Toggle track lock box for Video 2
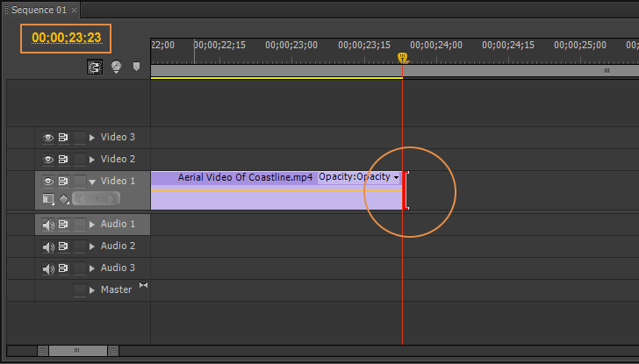 (80, 160)
